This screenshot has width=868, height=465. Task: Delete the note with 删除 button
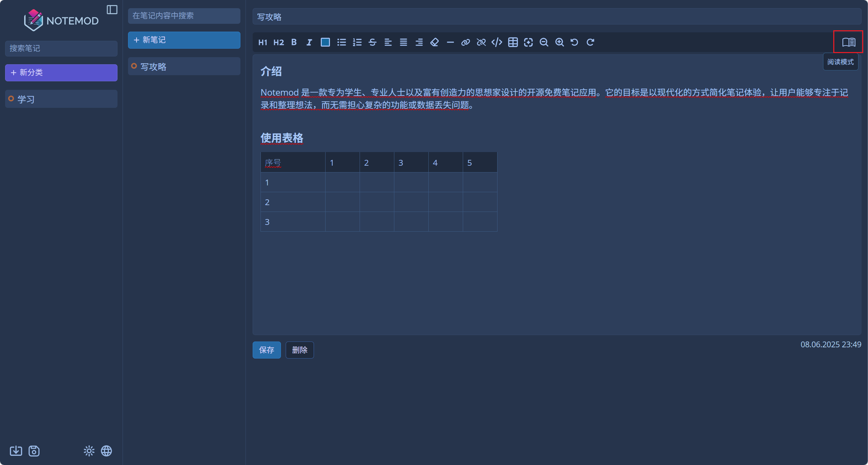coord(300,350)
